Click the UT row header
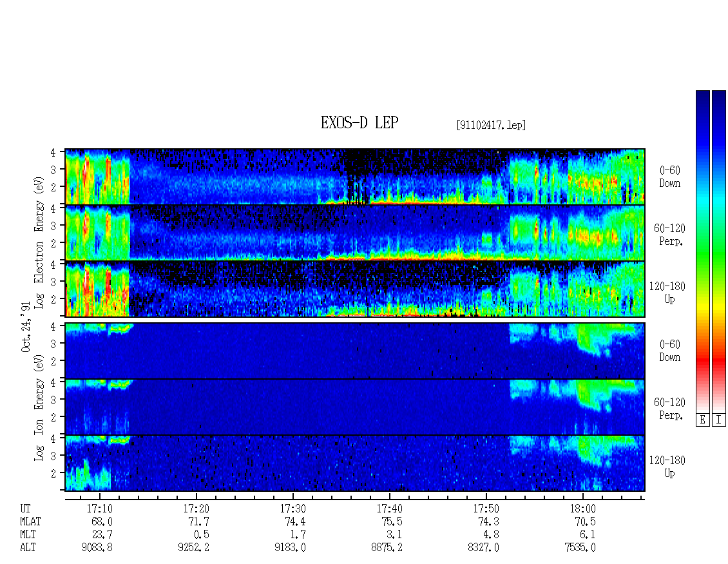 click(25, 509)
